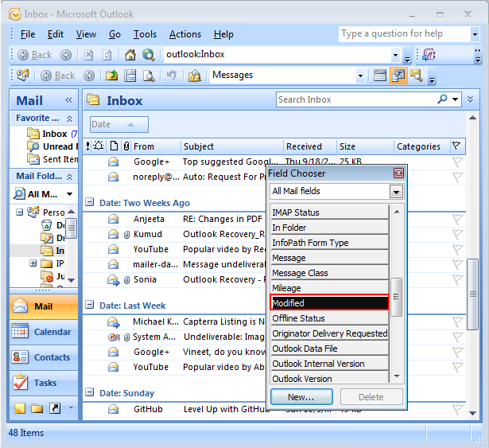Open the Actions menu
The width and height of the screenshot is (489, 448).
tap(185, 34)
